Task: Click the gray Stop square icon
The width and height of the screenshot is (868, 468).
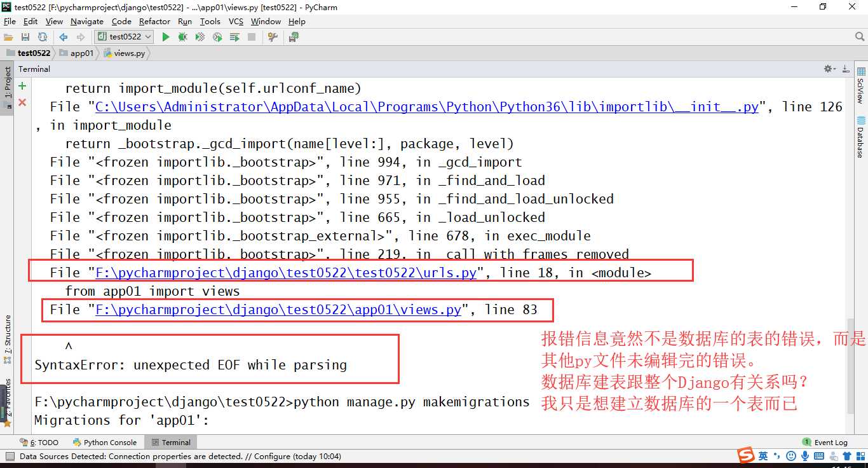Action: [252, 37]
